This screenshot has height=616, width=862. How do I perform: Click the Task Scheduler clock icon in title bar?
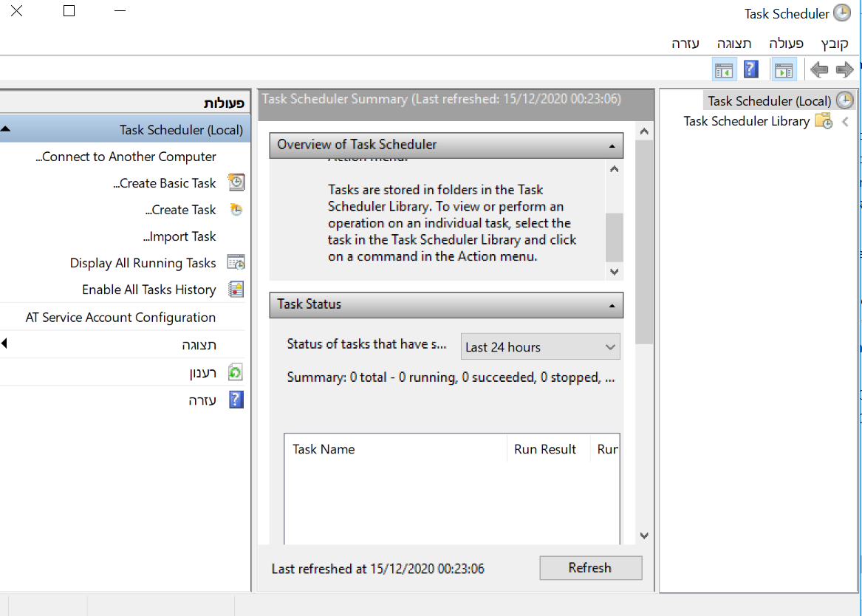click(841, 13)
